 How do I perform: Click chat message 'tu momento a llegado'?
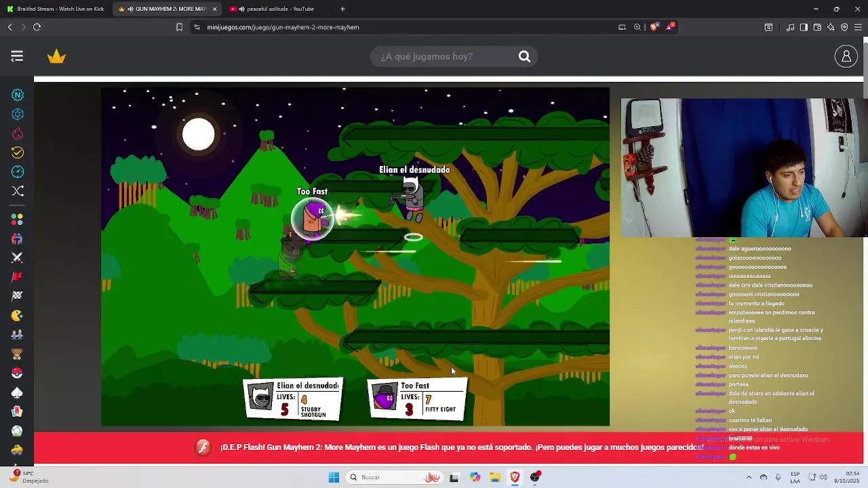[x=756, y=304]
